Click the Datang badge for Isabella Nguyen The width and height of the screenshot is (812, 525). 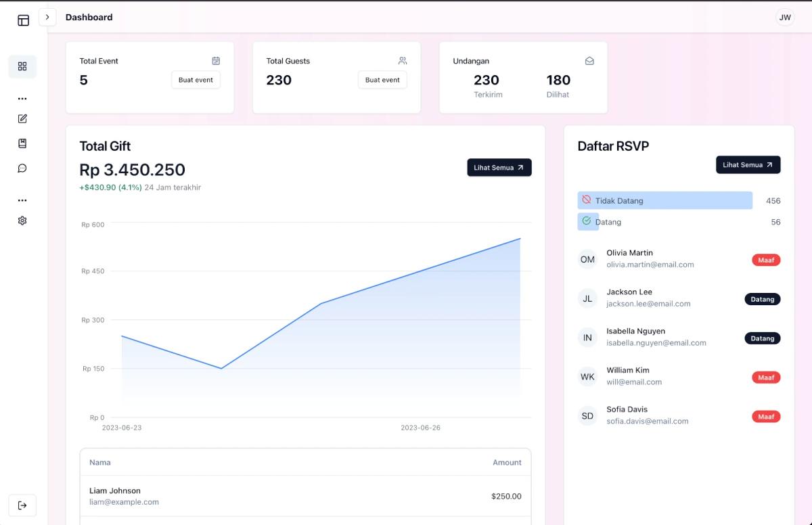pyautogui.click(x=763, y=338)
